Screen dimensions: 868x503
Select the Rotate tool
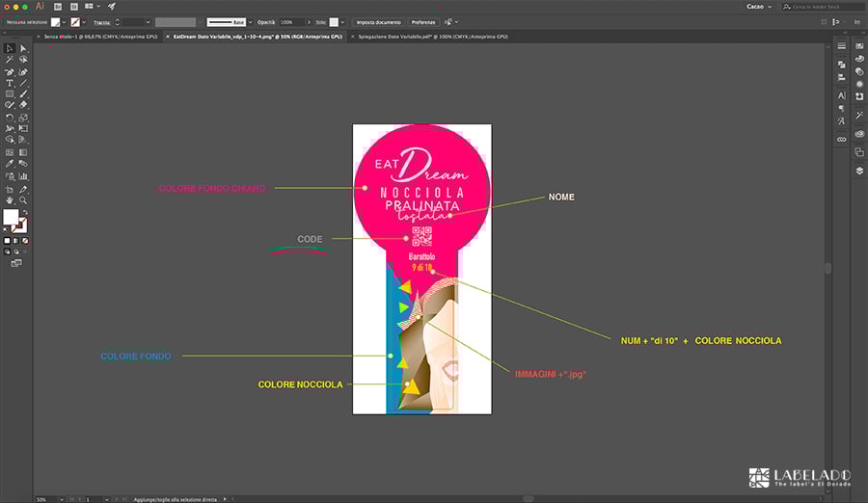point(10,118)
